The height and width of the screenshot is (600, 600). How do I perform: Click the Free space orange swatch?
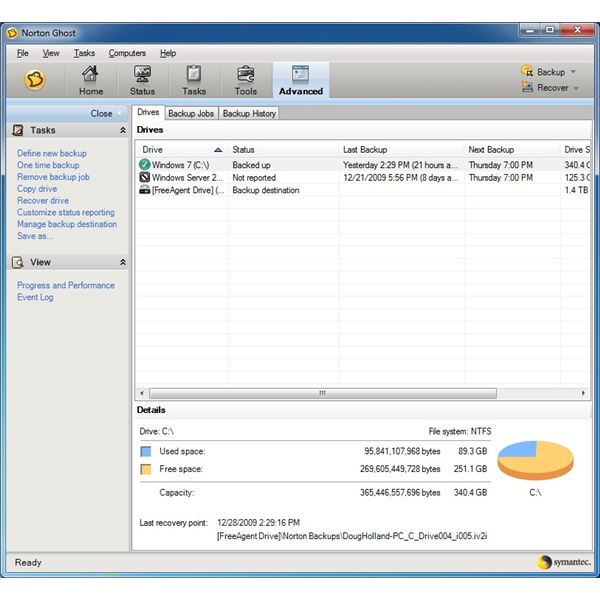146,469
